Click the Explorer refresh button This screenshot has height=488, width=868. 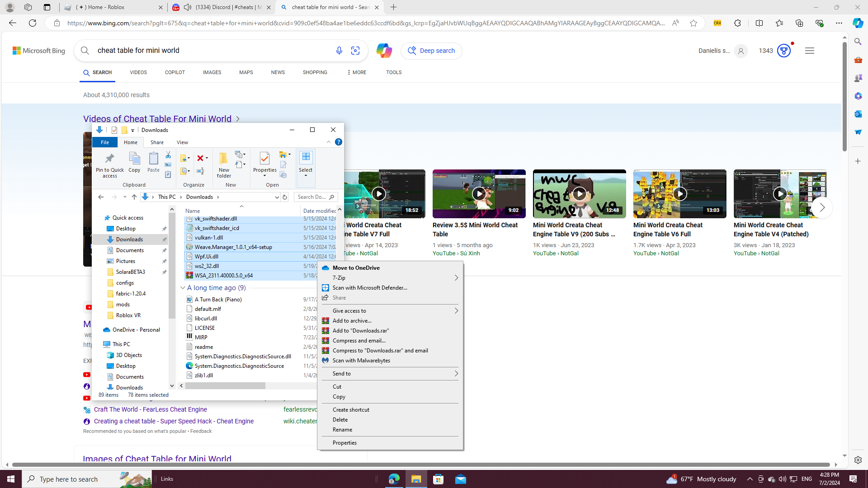point(285,197)
